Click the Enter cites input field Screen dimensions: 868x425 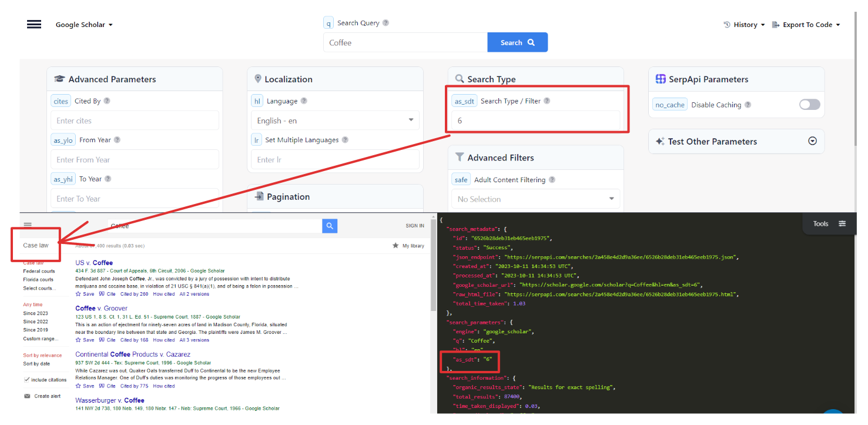(134, 120)
